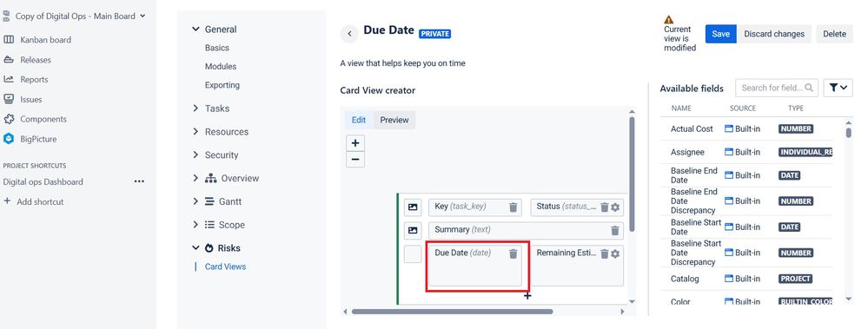This screenshot has width=868, height=329.
Task: Zoom out with the minus button
Action: pos(355,160)
